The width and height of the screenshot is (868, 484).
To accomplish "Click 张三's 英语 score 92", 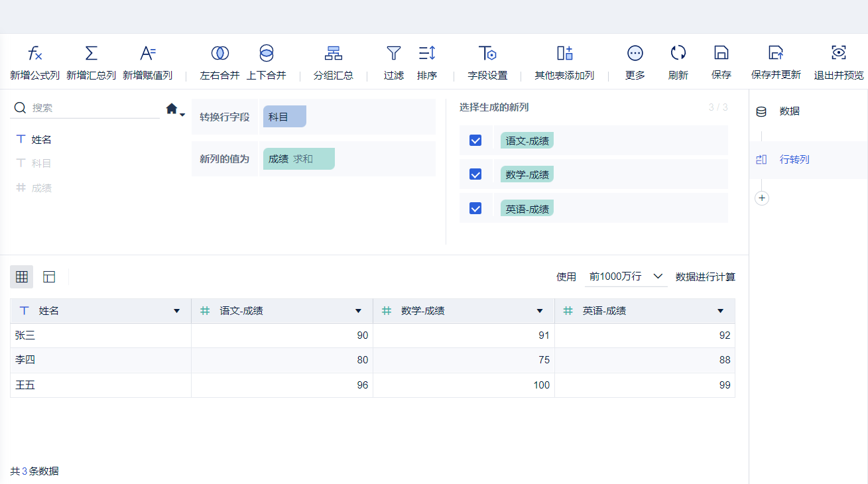I will [645, 335].
